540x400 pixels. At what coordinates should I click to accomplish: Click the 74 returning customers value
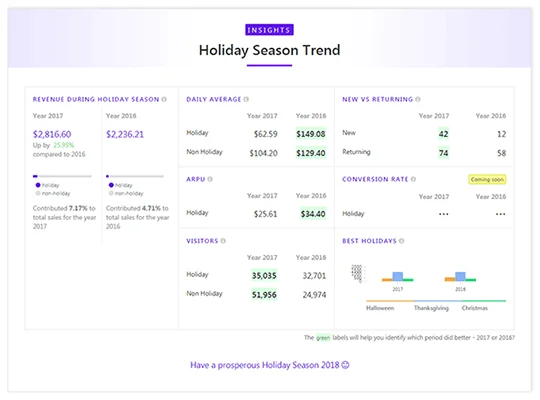pyautogui.click(x=443, y=153)
